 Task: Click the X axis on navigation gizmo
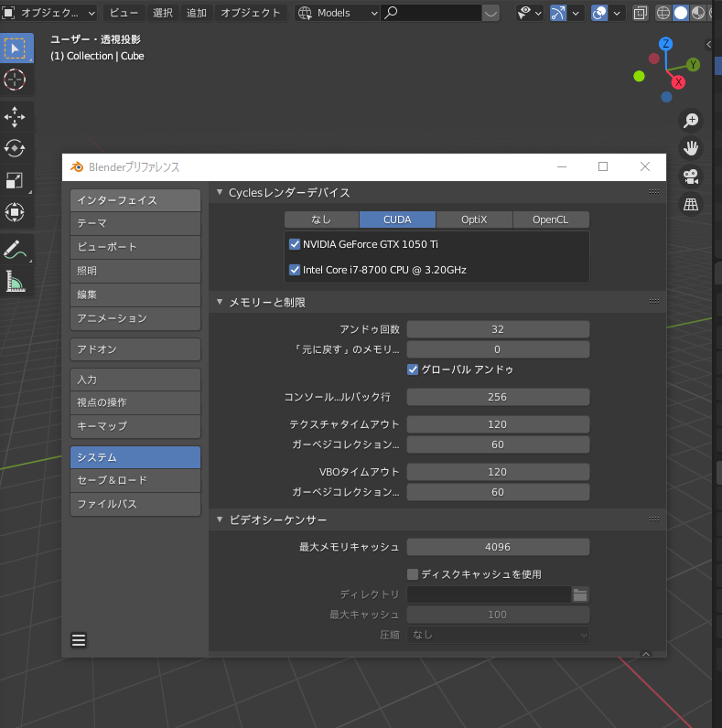(x=678, y=82)
